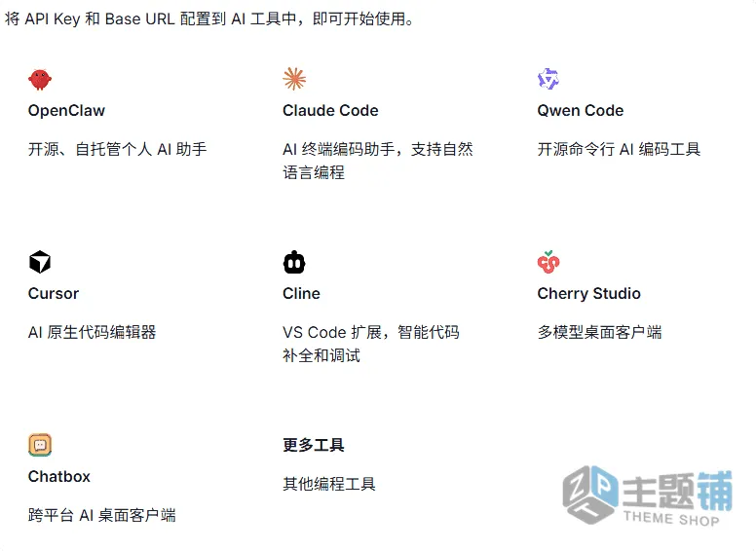The height and width of the screenshot is (551, 756).
Task: Click the red OpenClaw mascot icon
Action: tap(40, 80)
